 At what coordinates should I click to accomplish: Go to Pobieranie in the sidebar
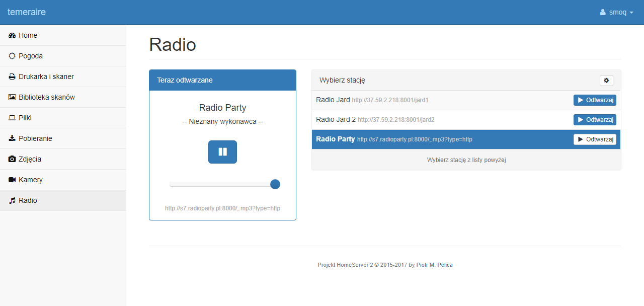[x=35, y=138]
